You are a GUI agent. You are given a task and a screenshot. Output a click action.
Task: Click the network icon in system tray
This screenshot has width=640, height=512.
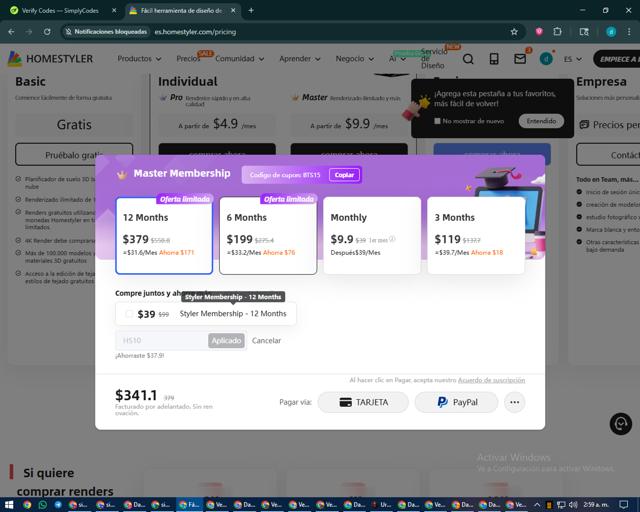pos(561,505)
